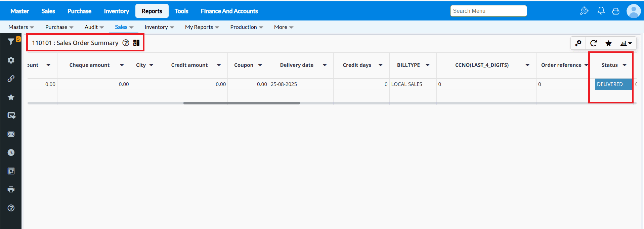
Task: Open the Sales main menu in top bar
Action: (48, 11)
